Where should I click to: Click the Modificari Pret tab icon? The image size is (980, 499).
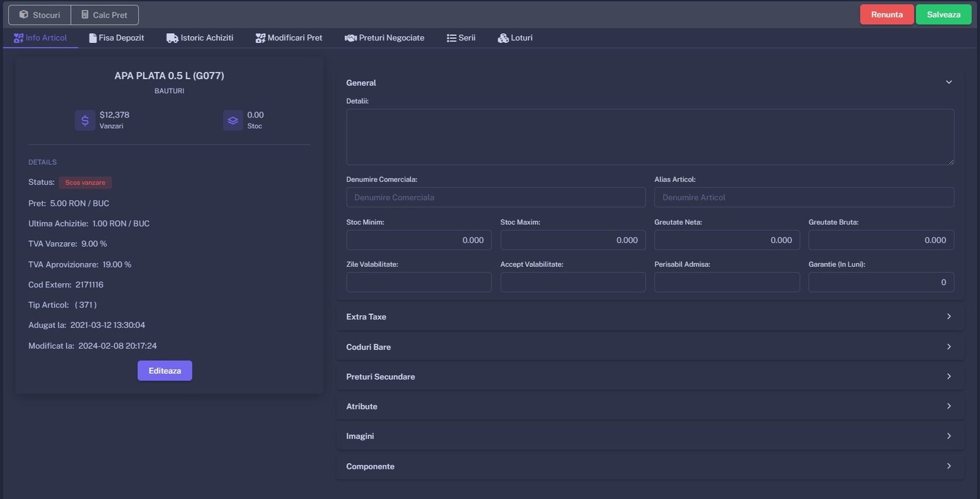(x=260, y=38)
